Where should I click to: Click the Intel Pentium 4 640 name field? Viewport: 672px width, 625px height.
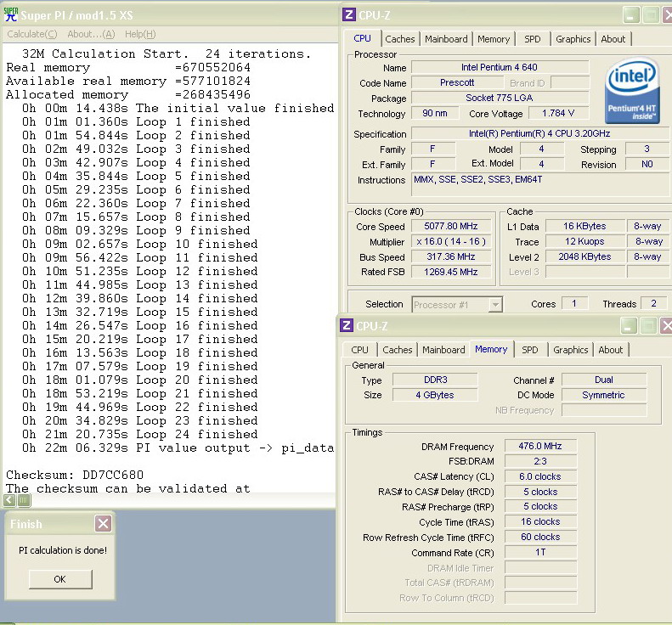pyautogui.click(x=500, y=67)
